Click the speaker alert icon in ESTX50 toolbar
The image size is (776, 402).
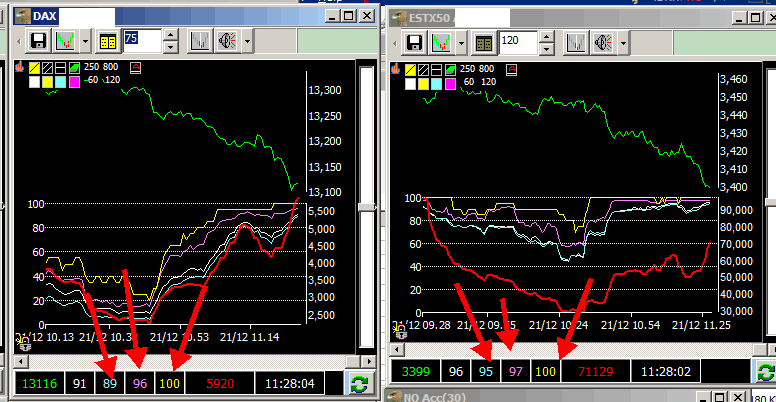click(x=603, y=42)
